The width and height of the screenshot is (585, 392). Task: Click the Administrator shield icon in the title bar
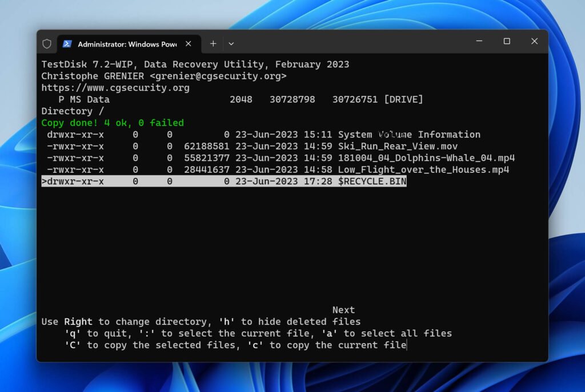click(47, 43)
